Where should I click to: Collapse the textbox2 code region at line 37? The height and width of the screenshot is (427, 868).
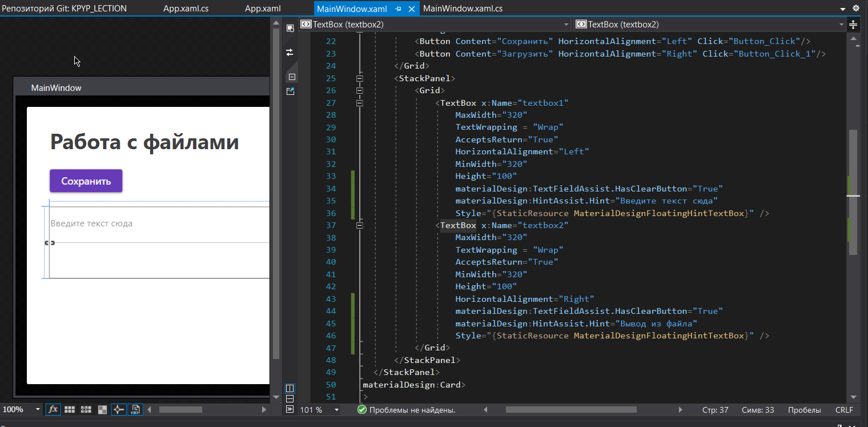pyautogui.click(x=360, y=225)
